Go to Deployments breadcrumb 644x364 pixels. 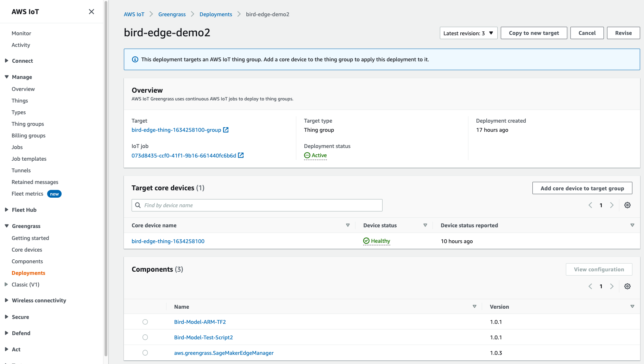point(216,14)
